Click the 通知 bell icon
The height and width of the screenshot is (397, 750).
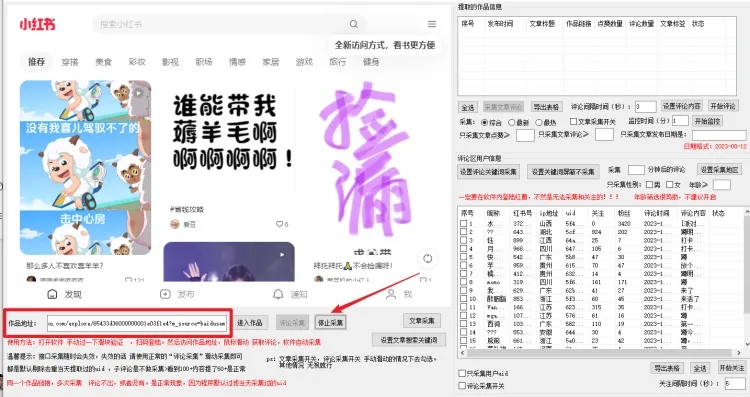pos(278,294)
